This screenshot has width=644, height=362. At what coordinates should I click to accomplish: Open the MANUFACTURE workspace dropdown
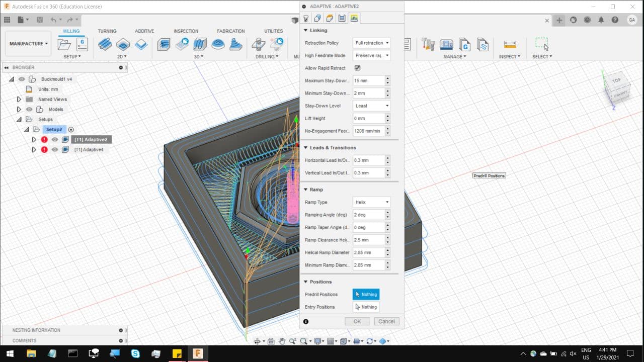tap(28, 44)
